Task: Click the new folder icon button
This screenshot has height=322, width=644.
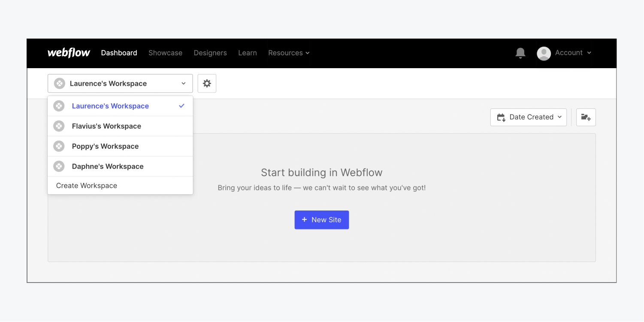Action: point(586,117)
